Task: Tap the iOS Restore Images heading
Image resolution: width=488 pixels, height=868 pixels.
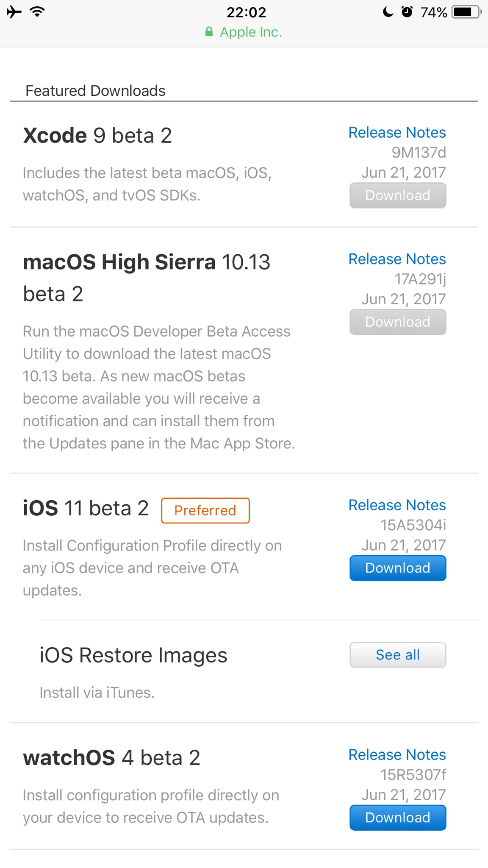Action: coord(133,655)
